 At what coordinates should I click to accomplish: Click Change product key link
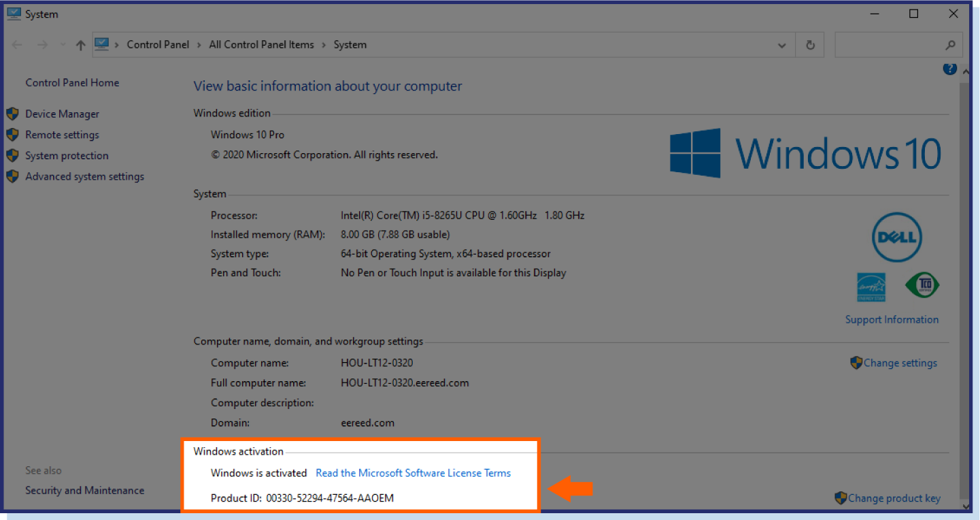pos(894,498)
